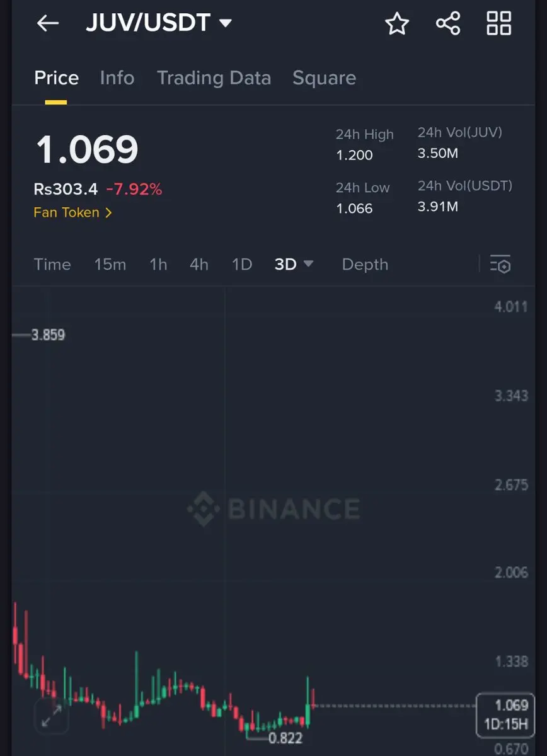This screenshot has height=756, width=547.
Task: Switch chart to 1D interval
Action: tap(242, 265)
